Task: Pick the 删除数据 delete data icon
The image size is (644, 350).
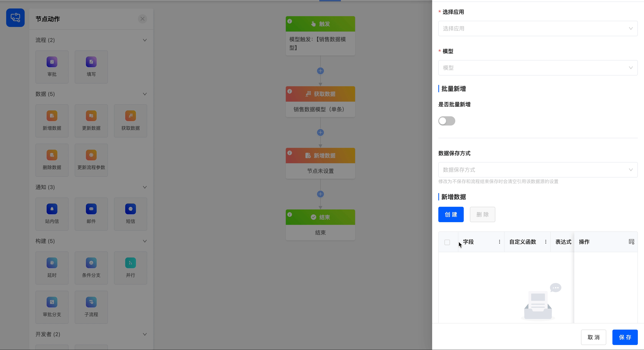Action: pos(52,155)
